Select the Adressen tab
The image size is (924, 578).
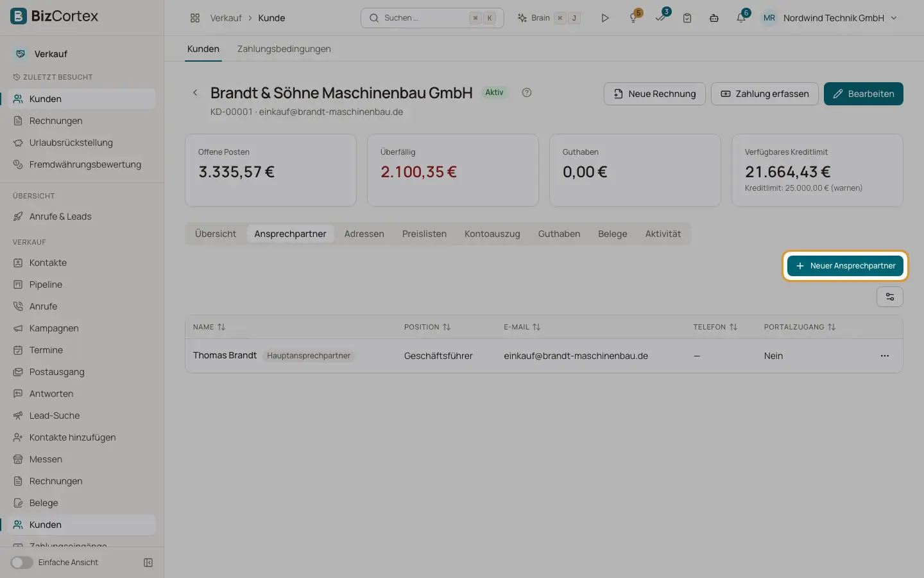[364, 234]
